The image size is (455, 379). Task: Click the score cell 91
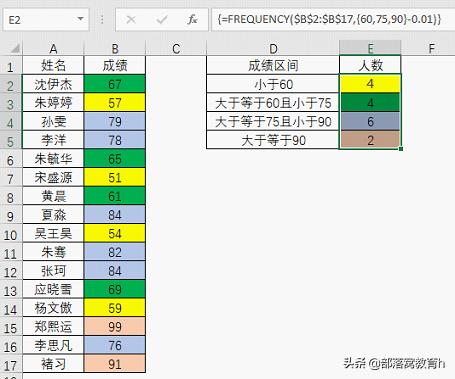115,364
